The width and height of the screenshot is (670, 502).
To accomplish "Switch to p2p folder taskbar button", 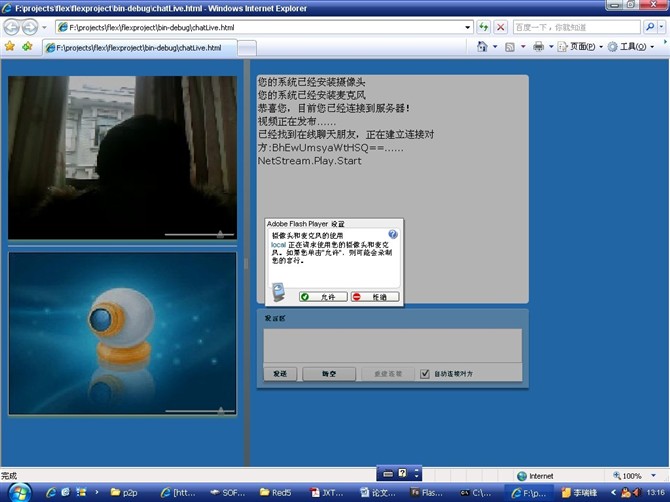I will point(125,493).
